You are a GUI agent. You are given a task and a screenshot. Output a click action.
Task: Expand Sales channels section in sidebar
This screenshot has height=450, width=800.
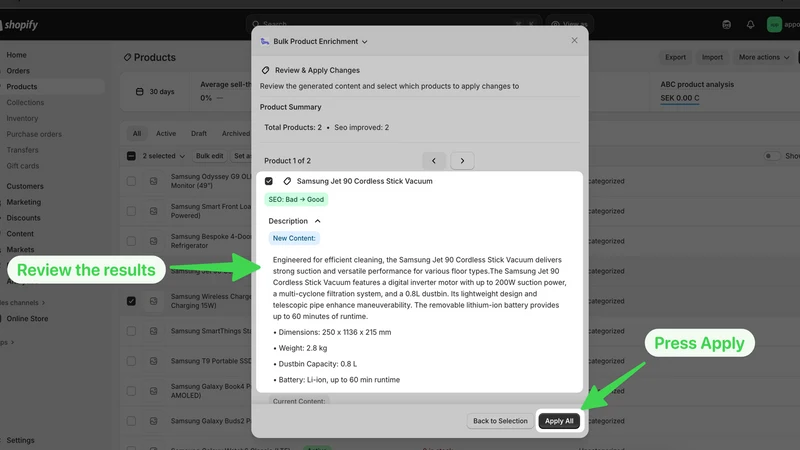(x=22, y=303)
